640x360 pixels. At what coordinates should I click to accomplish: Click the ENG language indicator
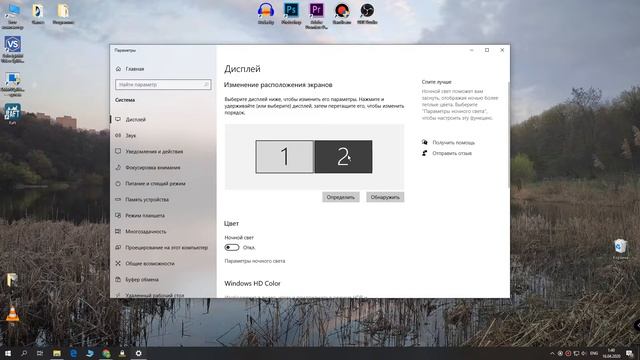[594, 353]
